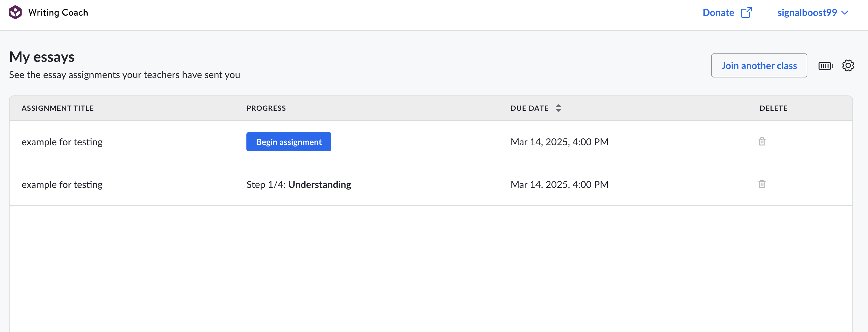Click Join another class button
The image size is (868, 332).
759,65
